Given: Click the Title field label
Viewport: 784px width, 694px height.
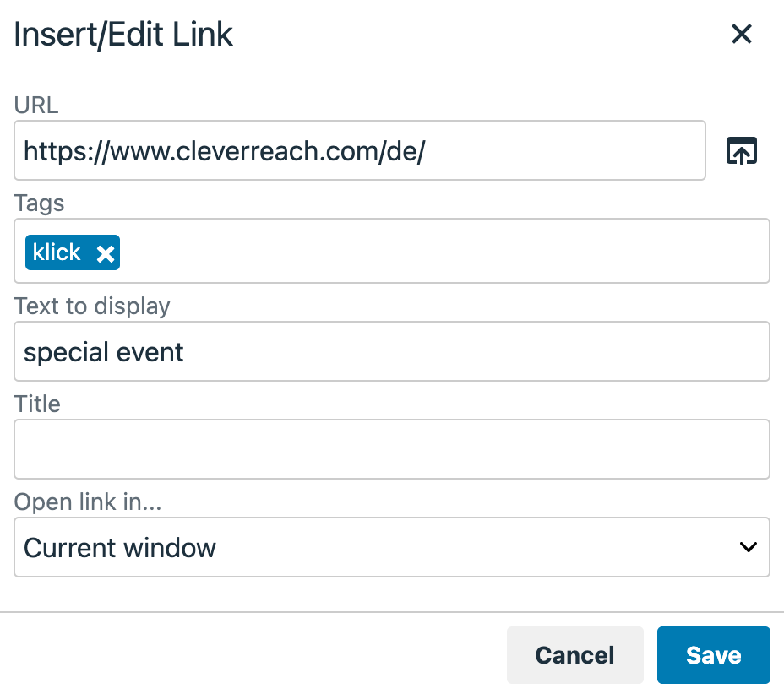Looking at the screenshot, I should tap(37, 404).
